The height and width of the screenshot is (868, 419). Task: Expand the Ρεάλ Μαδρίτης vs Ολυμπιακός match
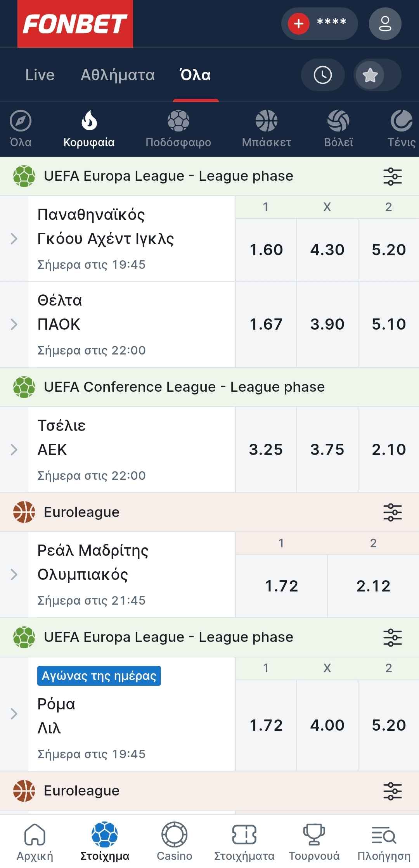pos(14,574)
